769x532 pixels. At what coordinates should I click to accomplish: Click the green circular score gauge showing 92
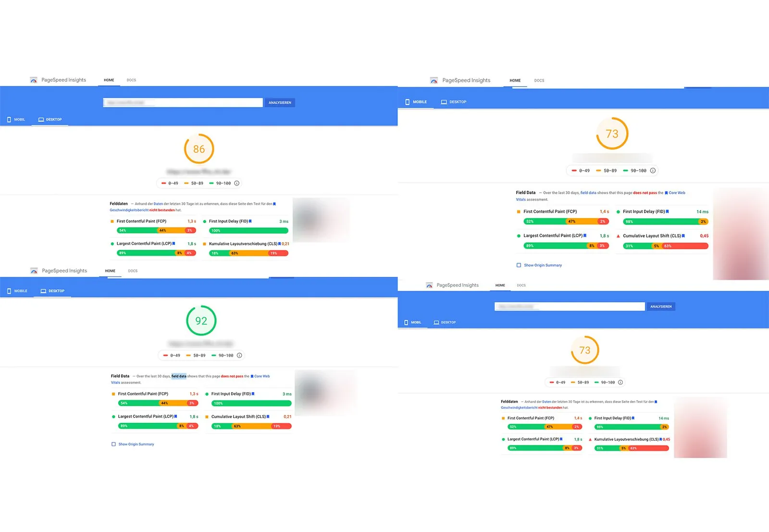coord(201,321)
